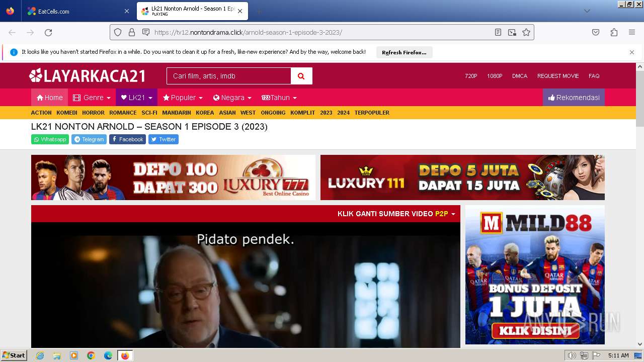Open the site security shield icon
This screenshot has width=644, height=362.
point(118,32)
